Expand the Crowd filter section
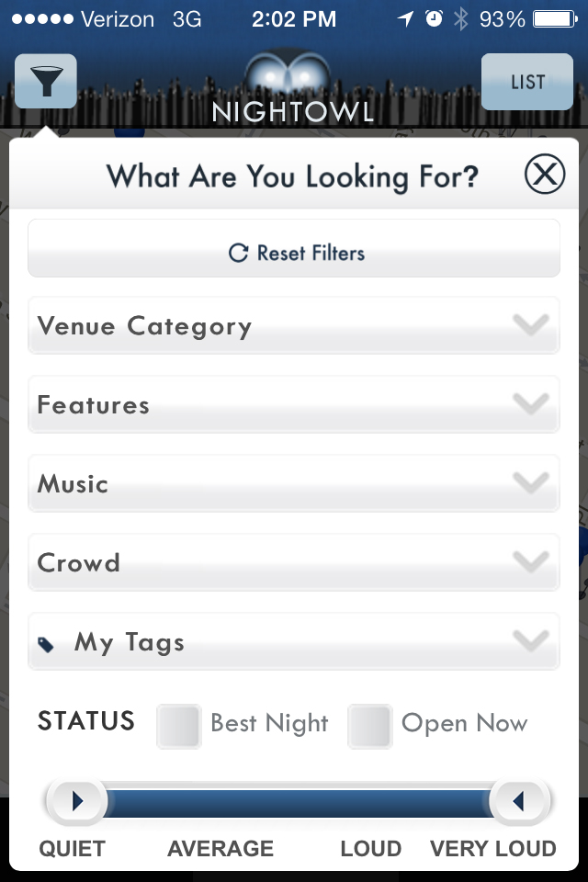This screenshot has width=588, height=882. [294, 562]
